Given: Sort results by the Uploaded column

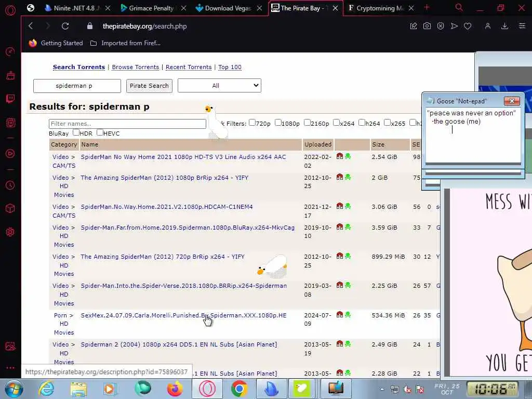Looking at the screenshot, I should click(318, 144).
